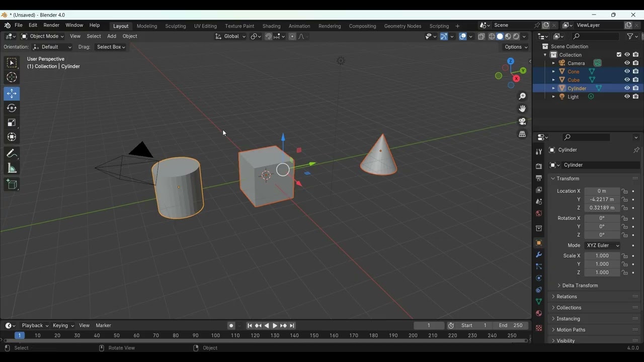Hide the Cone in viewport
644x362 pixels.
[x=627, y=71]
